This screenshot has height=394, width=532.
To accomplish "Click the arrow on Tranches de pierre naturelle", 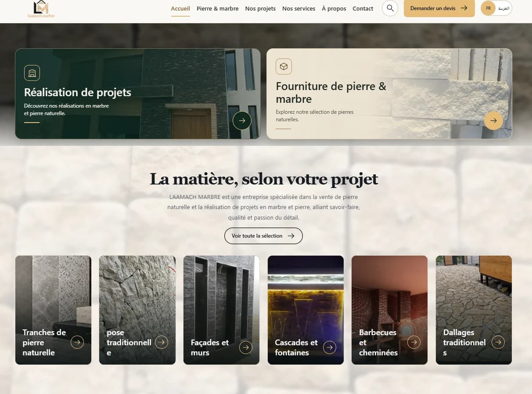I will [77, 342].
